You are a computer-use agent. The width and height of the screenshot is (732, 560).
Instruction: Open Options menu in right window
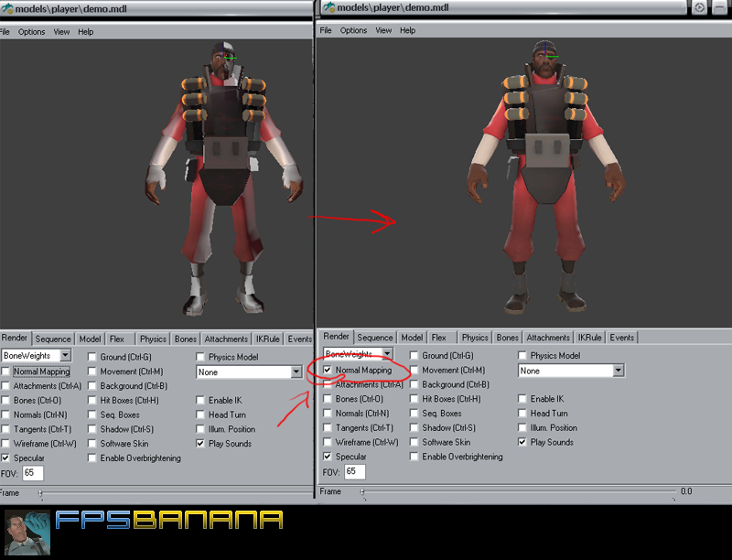[353, 30]
